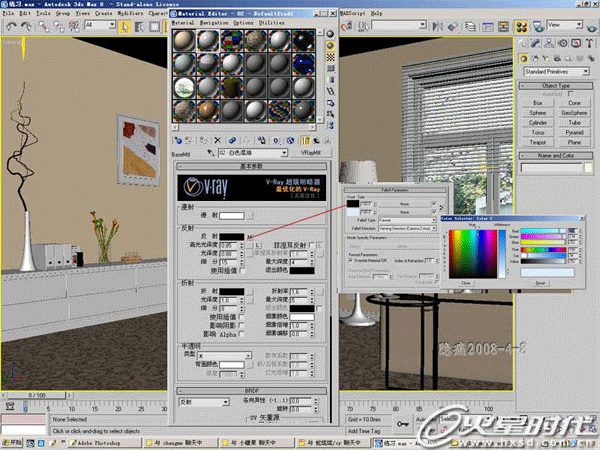Open Utilities menu in Material Editor
This screenshot has width=600, height=450.
click(272, 23)
